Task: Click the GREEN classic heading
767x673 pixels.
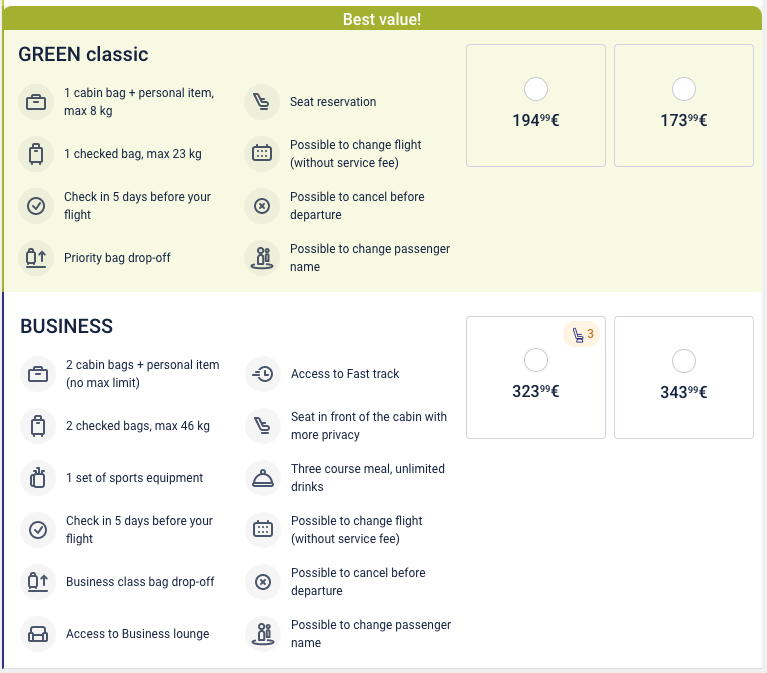Action: coord(83,54)
